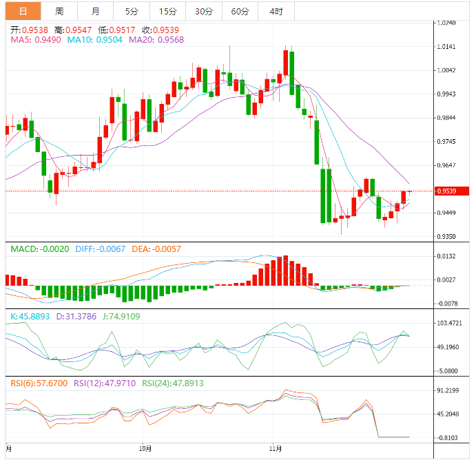Select the daily 日 timeframe tab
476x464 pixels.
(x=23, y=11)
